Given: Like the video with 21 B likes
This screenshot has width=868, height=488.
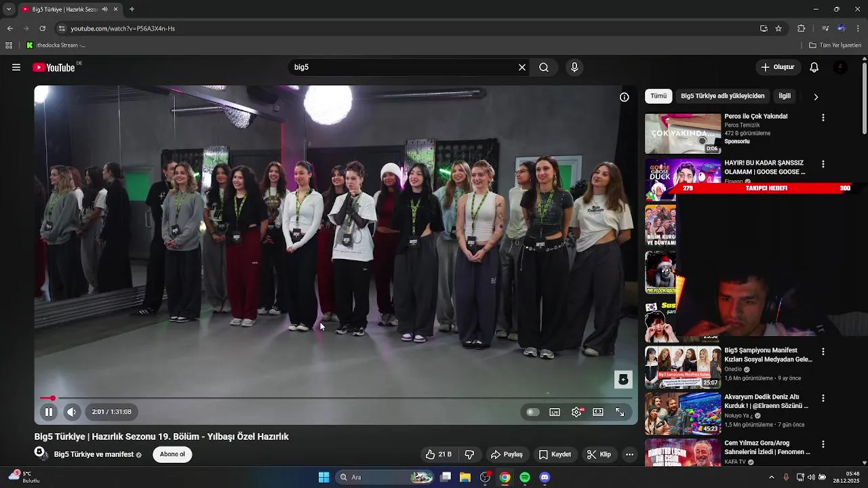Looking at the screenshot, I should point(438,454).
